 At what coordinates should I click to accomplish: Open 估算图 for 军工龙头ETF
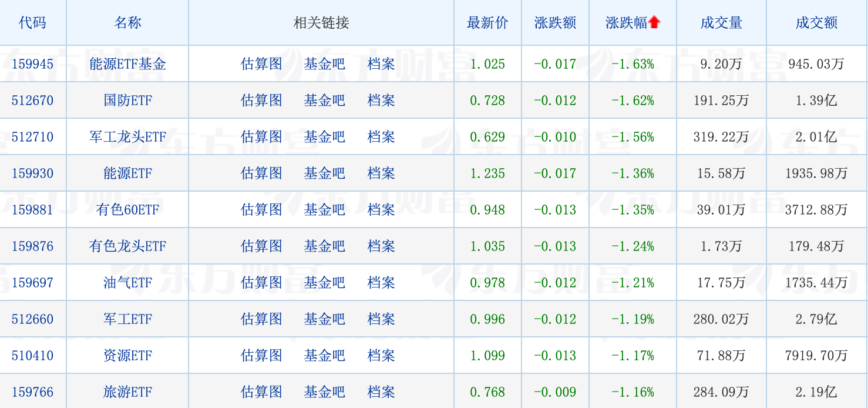click(261, 137)
